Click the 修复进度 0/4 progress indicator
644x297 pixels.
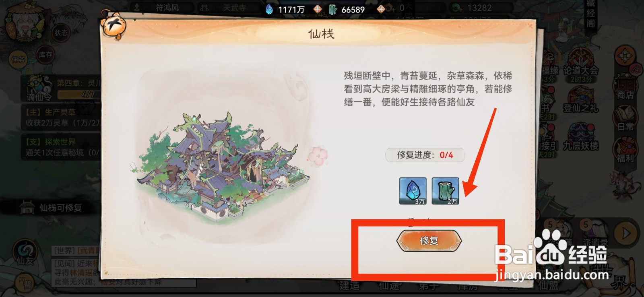click(x=425, y=155)
